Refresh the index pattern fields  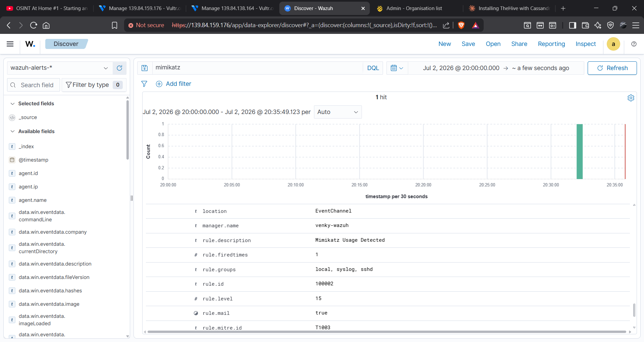click(x=119, y=68)
